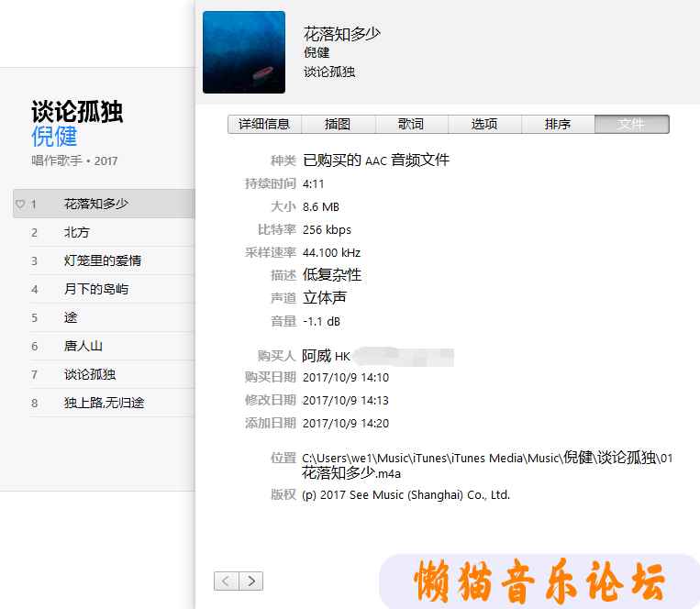Click the copyright line See Music (Shanghai)

point(406,494)
